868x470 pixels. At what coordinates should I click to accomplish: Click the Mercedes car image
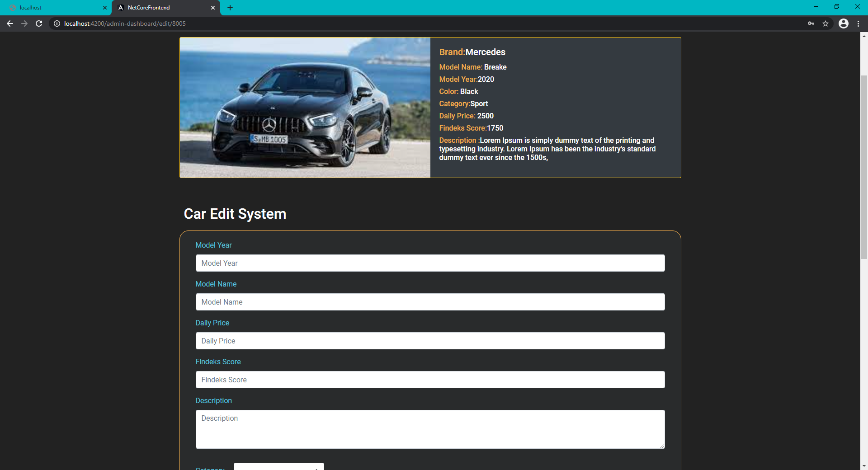tap(305, 108)
